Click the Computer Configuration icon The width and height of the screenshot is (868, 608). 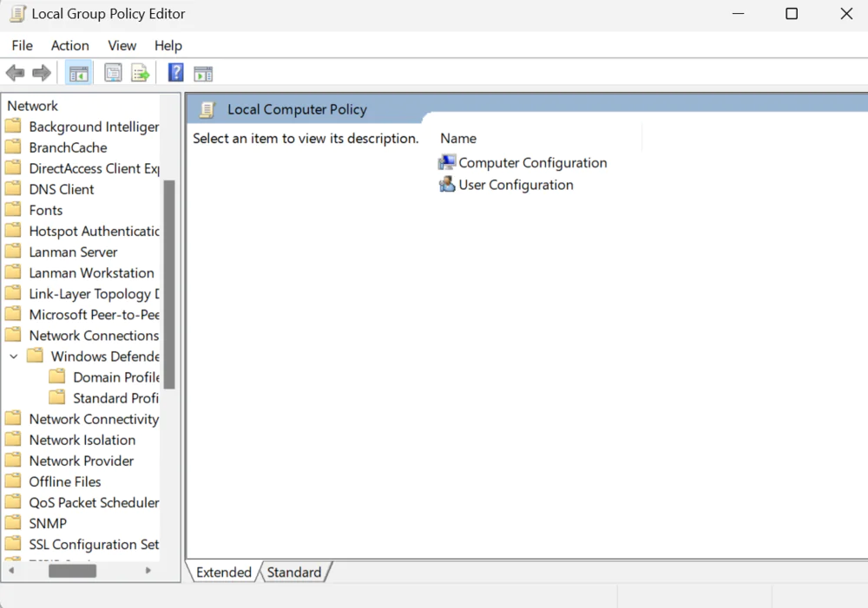point(447,162)
